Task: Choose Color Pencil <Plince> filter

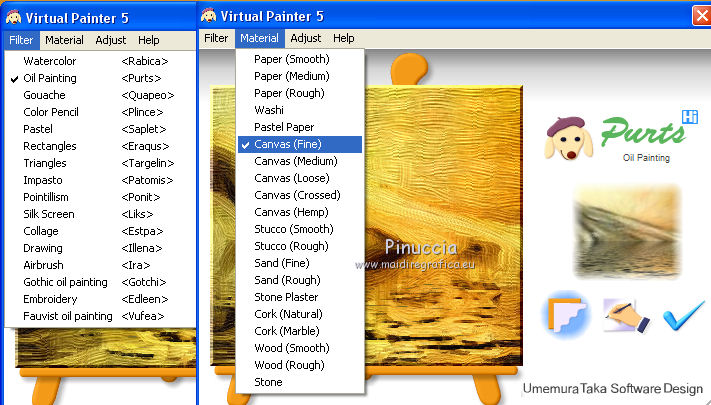Action: [x=100, y=112]
